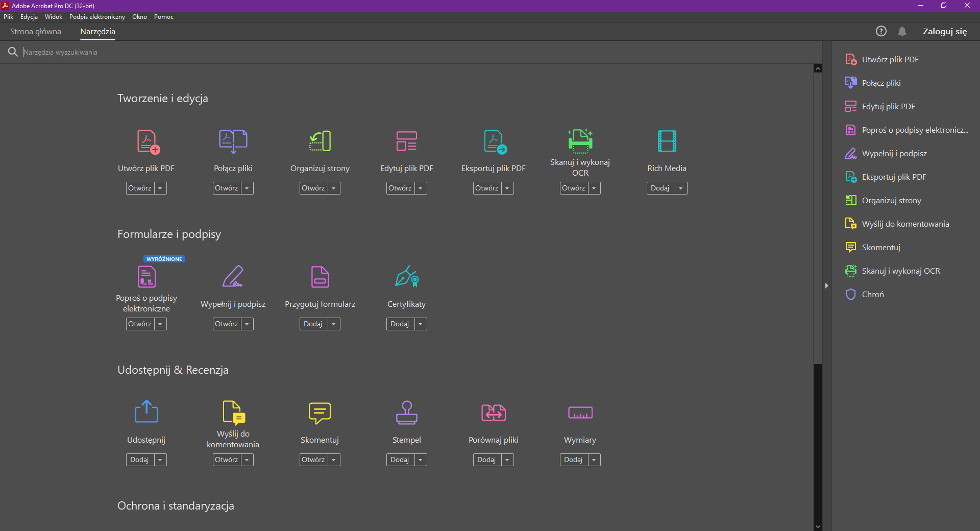This screenshot has height=531, width=980.
Task: Open the Edycja menu
Action: coord(29,17)
